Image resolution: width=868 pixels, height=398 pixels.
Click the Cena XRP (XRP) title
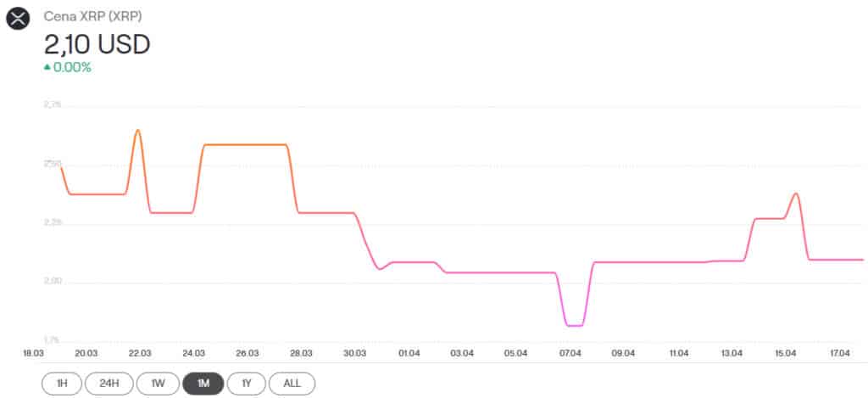point(92,16)
